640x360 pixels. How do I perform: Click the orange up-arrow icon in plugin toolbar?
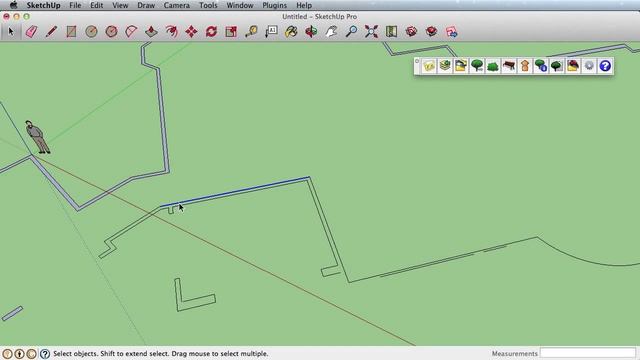(x=525, y=66)
